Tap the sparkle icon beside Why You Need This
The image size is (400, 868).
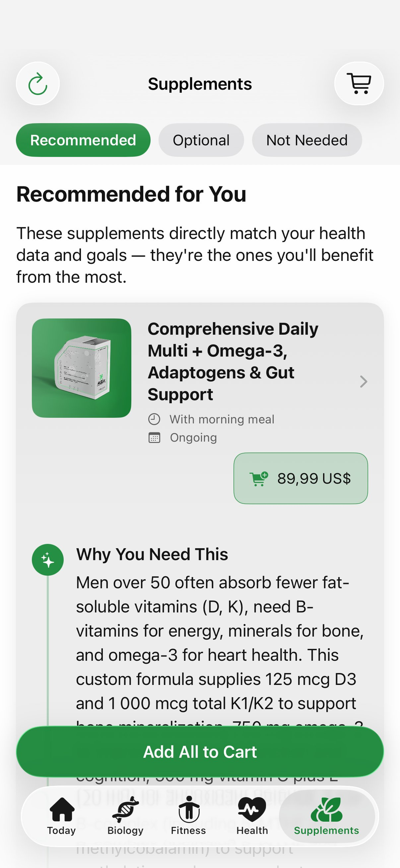click(48, 560)
